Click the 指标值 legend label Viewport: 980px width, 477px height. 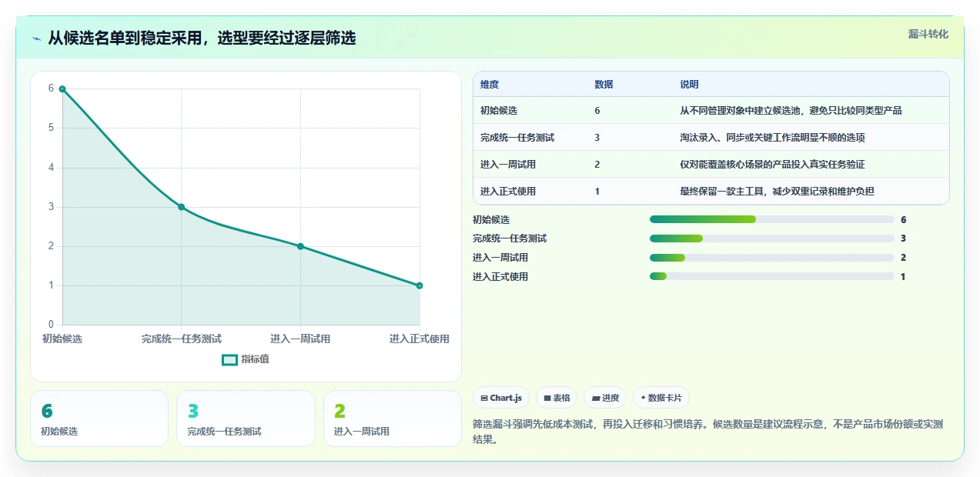click(x=255, y=359)
